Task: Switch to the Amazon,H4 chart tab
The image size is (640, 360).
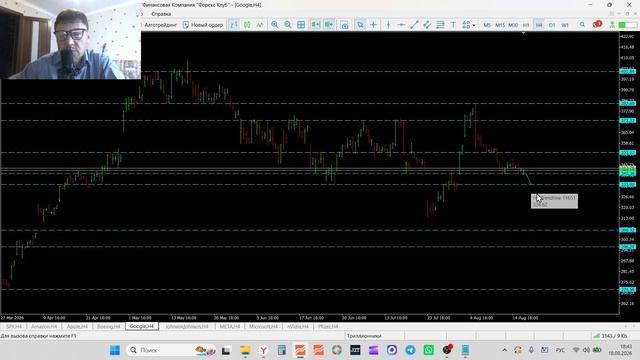Action: (44, 327)
